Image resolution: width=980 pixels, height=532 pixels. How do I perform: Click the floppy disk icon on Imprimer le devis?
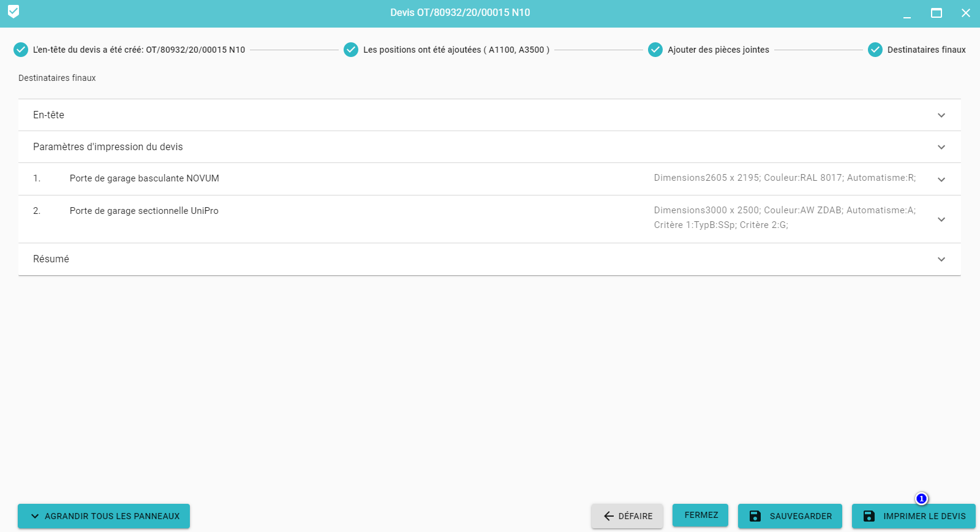869,516
